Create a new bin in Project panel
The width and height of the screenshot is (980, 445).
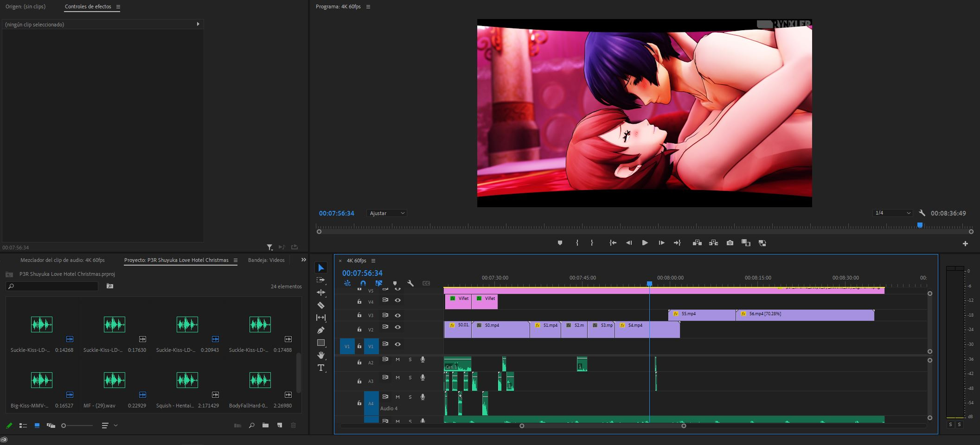pyautogui.click(x=265, y=426)
